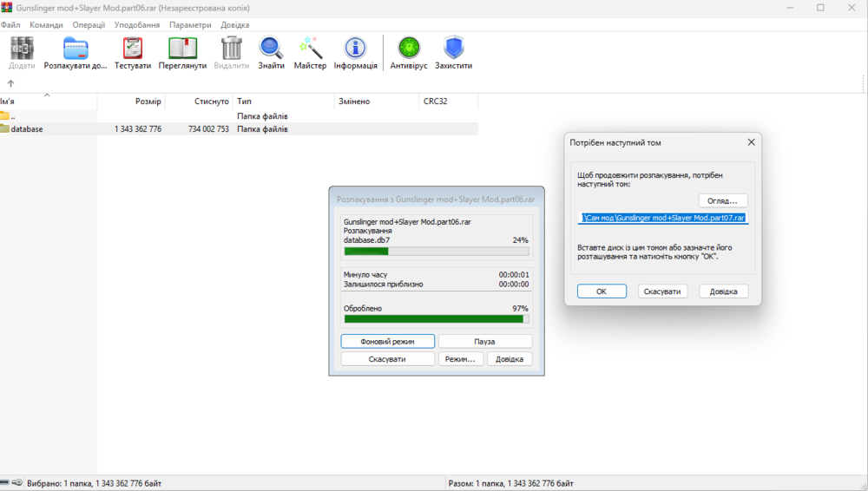
Task: Open the Файл menu
Action: click(x=10, y=25)
